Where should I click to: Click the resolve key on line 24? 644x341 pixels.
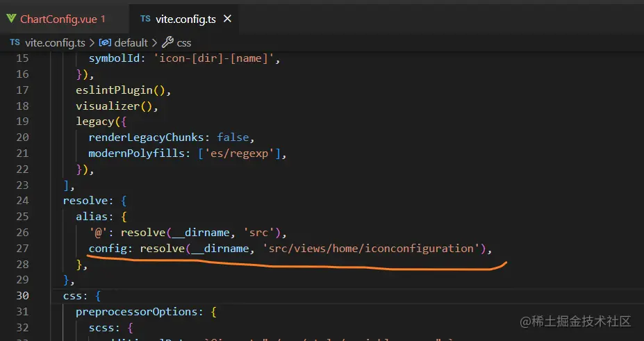tap(85, 201)
